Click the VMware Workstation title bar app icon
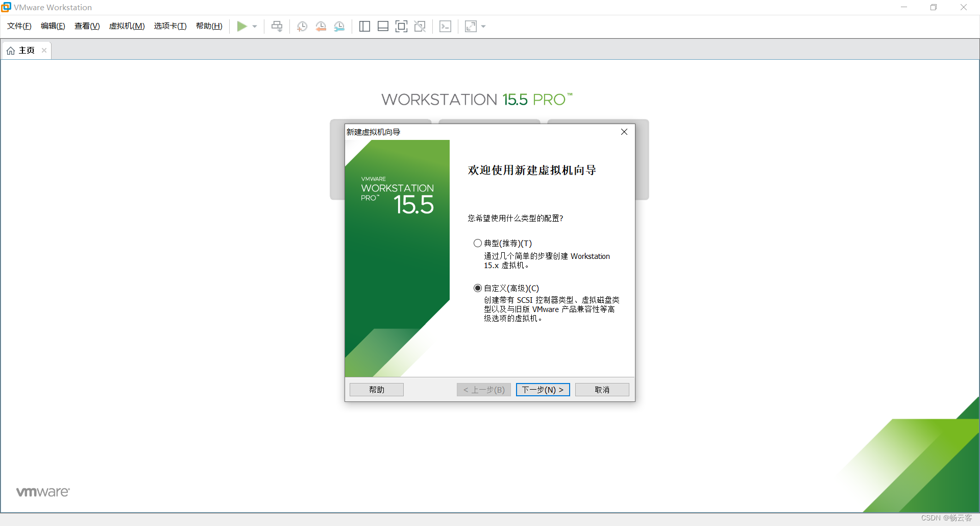The width and height of the screenshot is (980, 526). (6, 7)
